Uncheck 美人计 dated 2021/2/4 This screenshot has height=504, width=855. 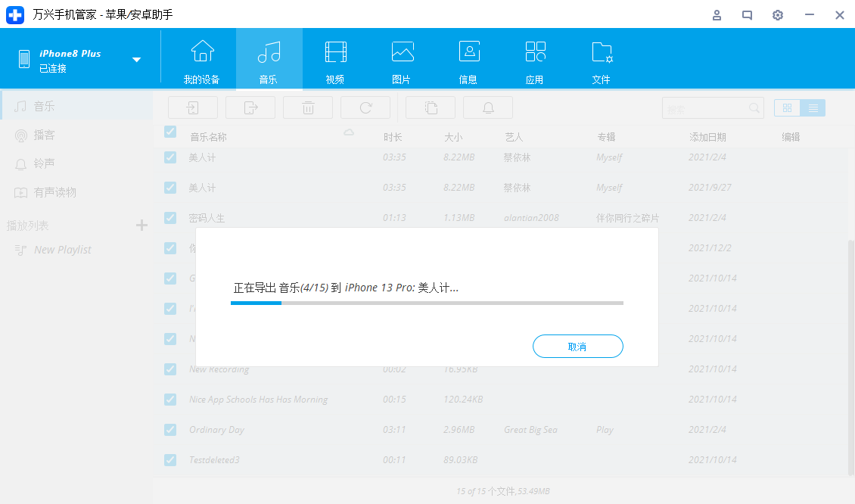(x=170, y=157)
